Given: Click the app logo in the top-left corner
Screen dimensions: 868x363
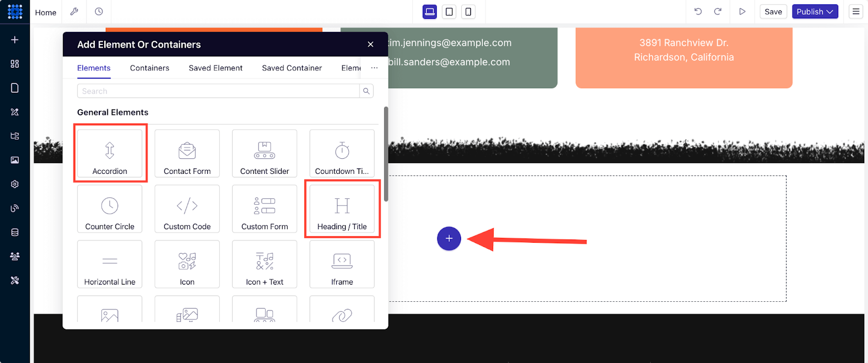Looking at the screenshot, I should point(15,11).
